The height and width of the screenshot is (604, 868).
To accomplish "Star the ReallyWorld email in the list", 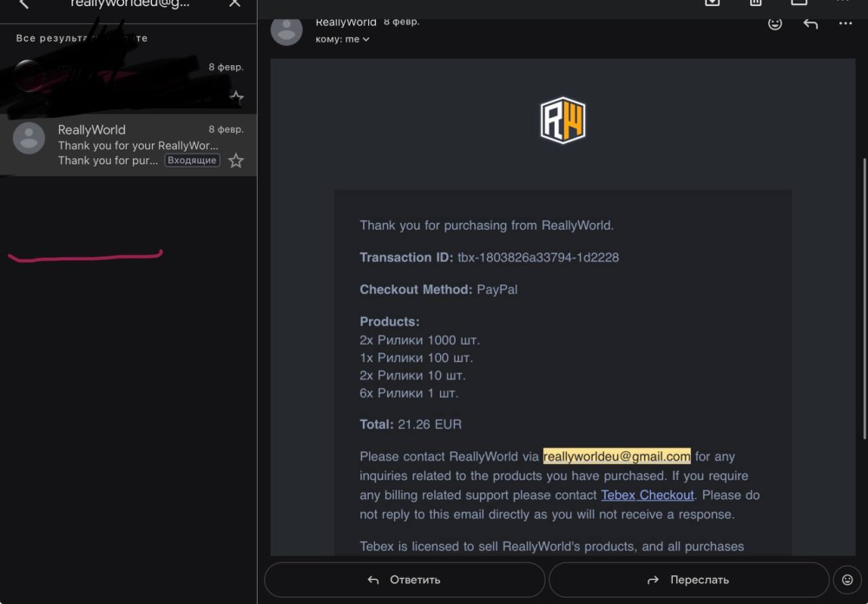I will [236, 161].
